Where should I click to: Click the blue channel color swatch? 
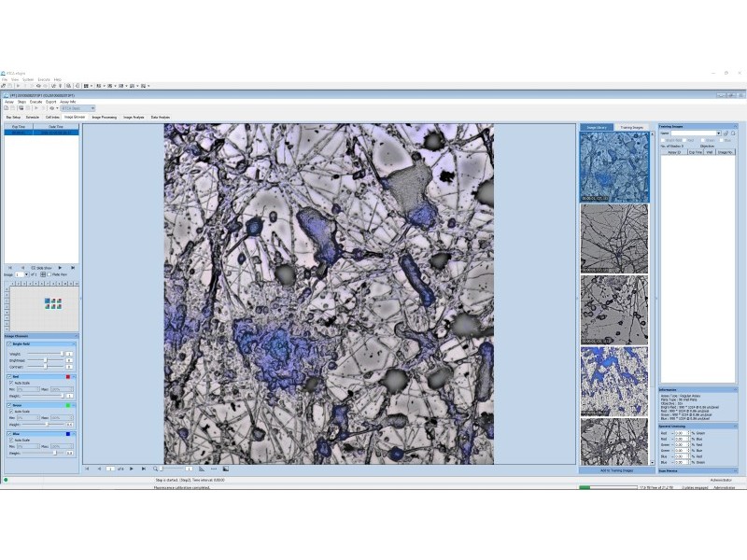pos(68,434)
